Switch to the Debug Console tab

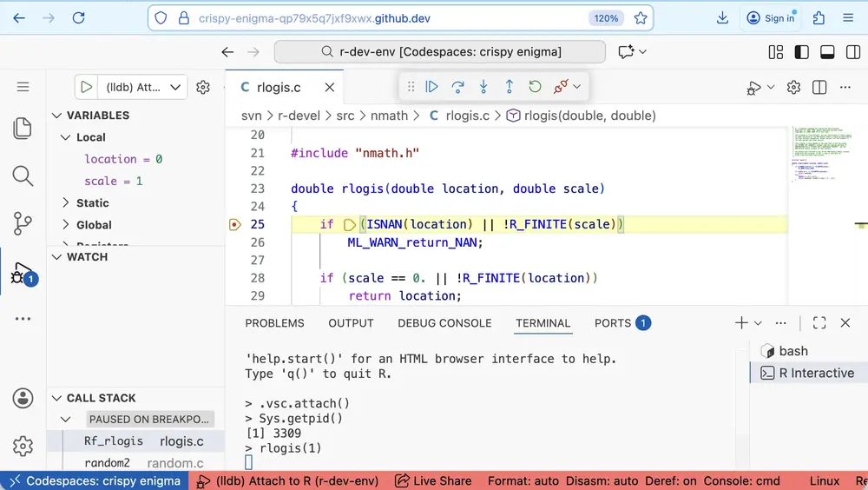444,323
